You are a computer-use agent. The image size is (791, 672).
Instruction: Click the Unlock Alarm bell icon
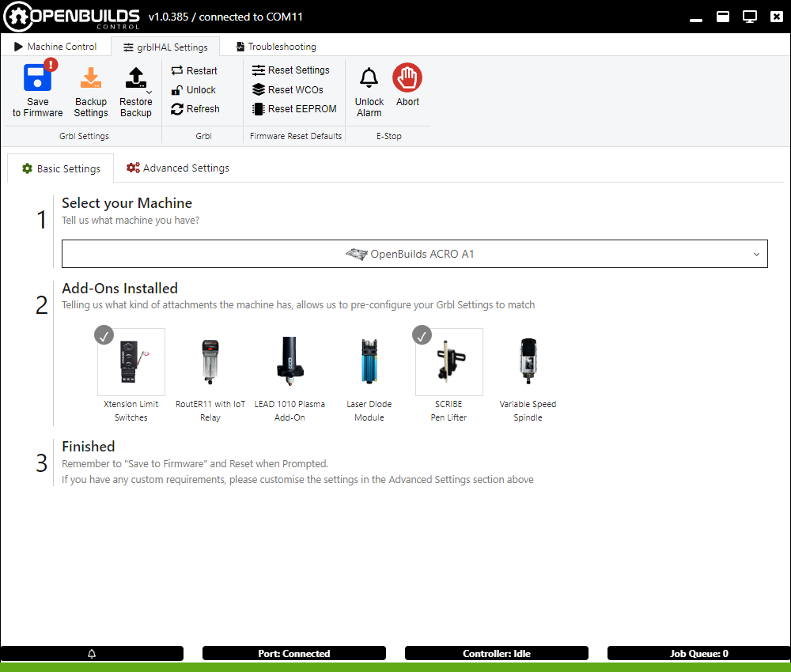click(369, 78)
